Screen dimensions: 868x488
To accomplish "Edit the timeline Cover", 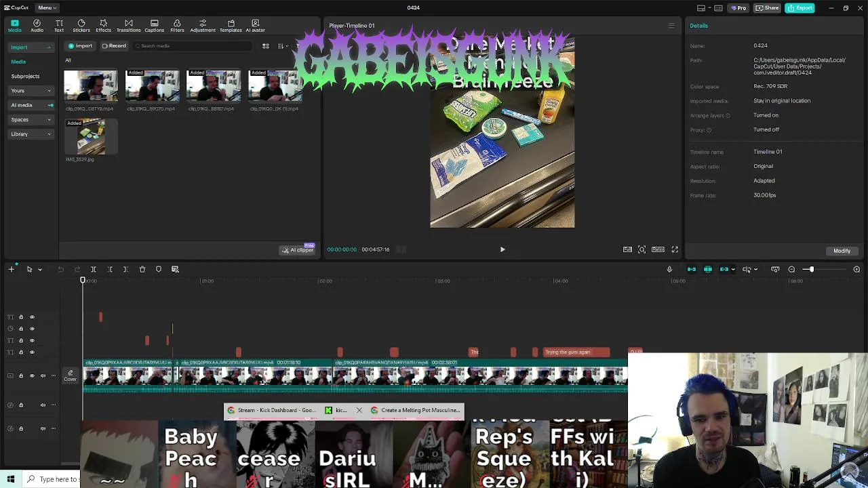I will point(70,375).
